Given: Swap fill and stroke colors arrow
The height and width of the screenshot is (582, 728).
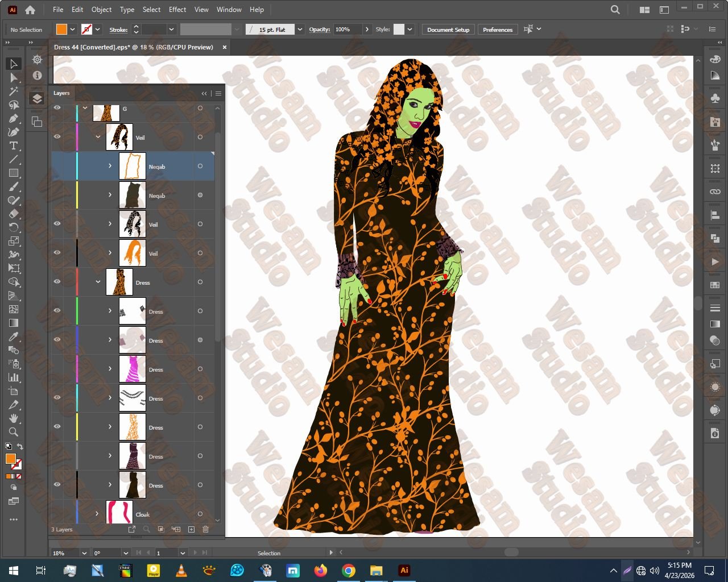Looking at the screenshot, I should 20,447.
